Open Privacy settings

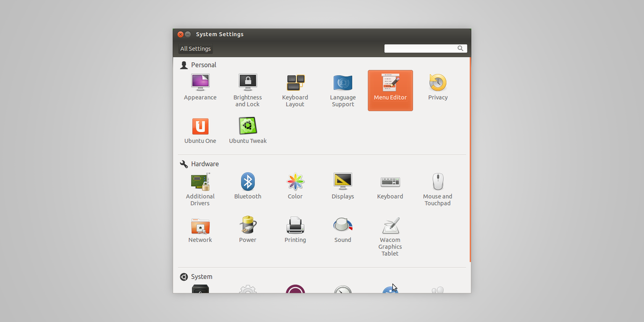tap(438, 87)
